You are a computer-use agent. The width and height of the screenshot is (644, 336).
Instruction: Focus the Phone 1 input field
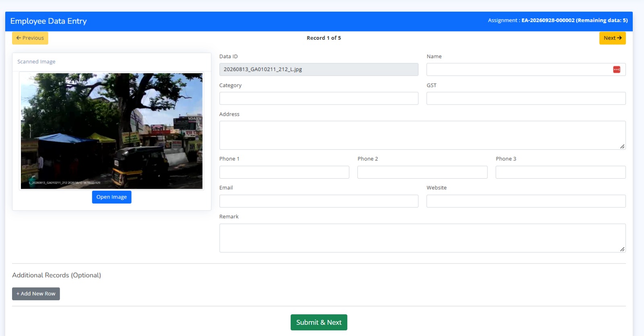tap(284, 172)
